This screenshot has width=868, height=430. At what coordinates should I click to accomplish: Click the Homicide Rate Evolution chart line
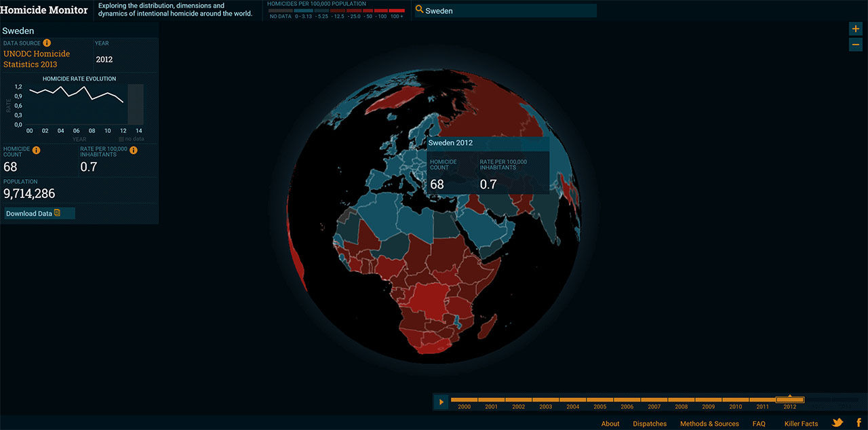[76, 94]
